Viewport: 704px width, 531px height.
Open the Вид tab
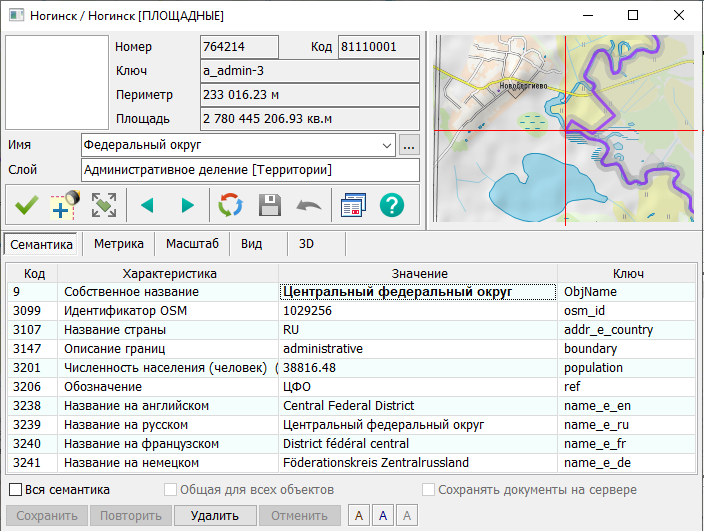click(251, 244)
